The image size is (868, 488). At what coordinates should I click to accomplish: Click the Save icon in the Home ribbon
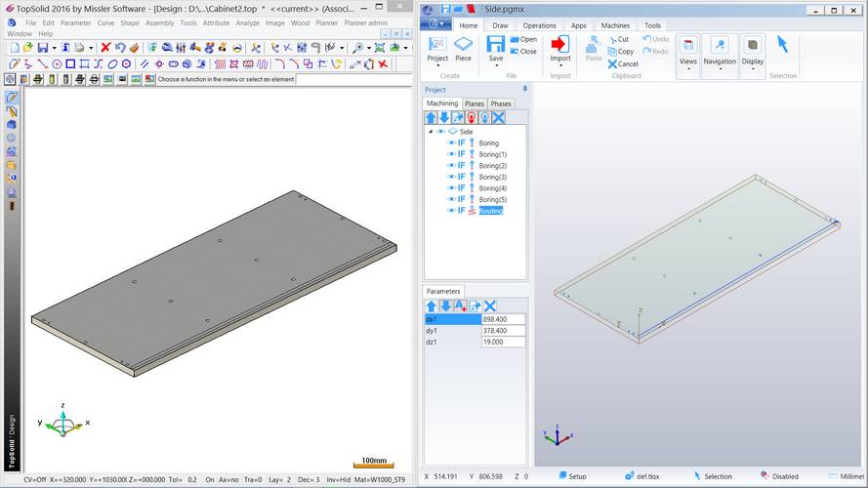click(x=495, y=45)
